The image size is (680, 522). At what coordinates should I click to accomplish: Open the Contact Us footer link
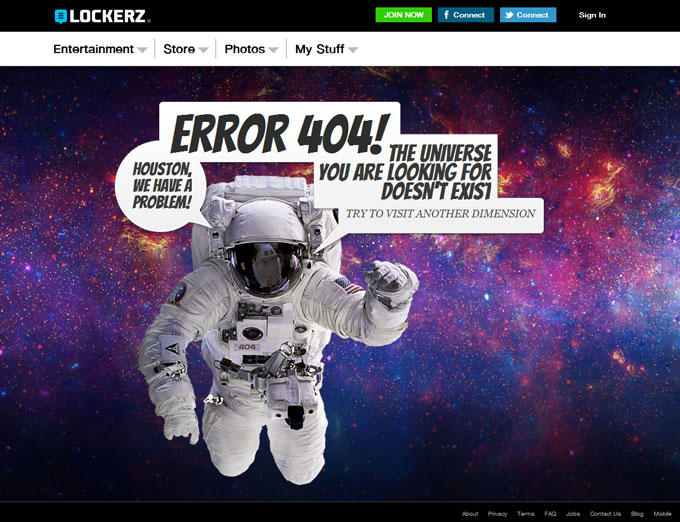tap(605, 514)
